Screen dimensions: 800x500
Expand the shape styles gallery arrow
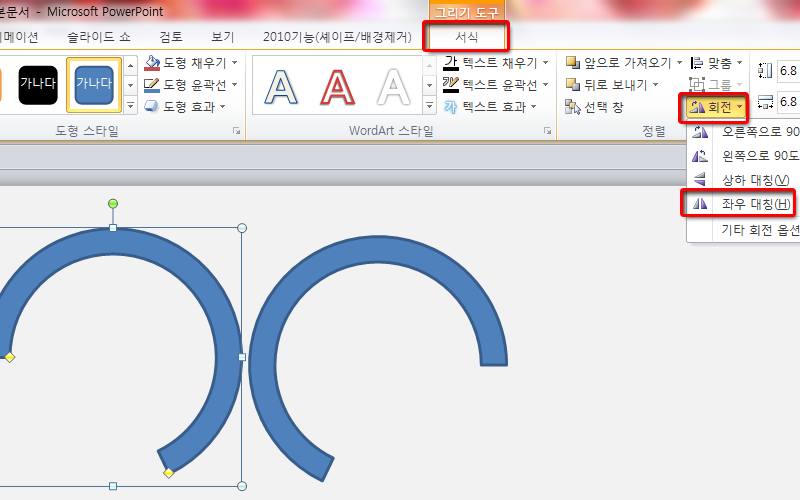[130, 105]
